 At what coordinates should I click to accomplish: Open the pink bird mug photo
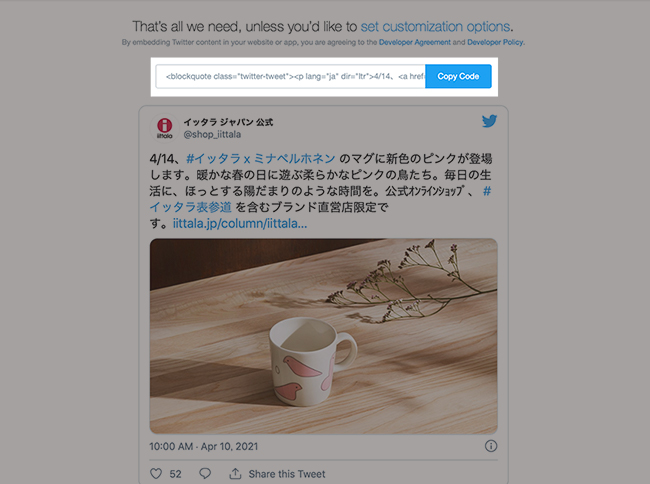click(323, 336)
